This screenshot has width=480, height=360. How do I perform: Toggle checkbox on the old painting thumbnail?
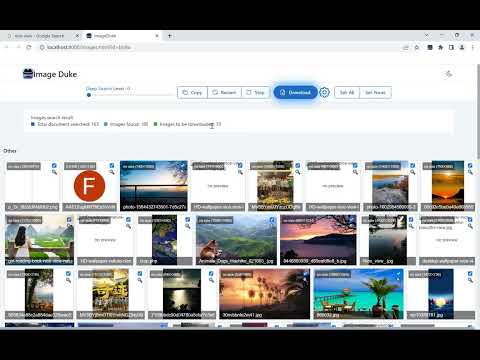tap(298, 165)
